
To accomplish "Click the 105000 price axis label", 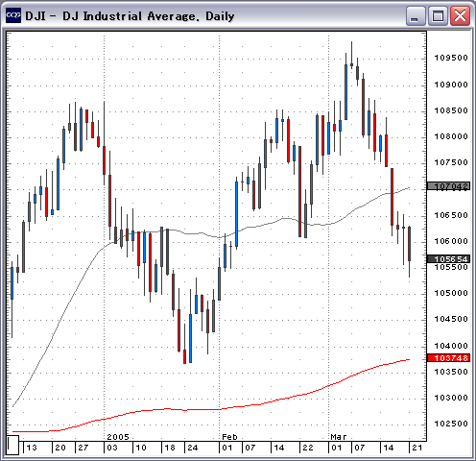I will pyautogui.click(x=451, y=293).
